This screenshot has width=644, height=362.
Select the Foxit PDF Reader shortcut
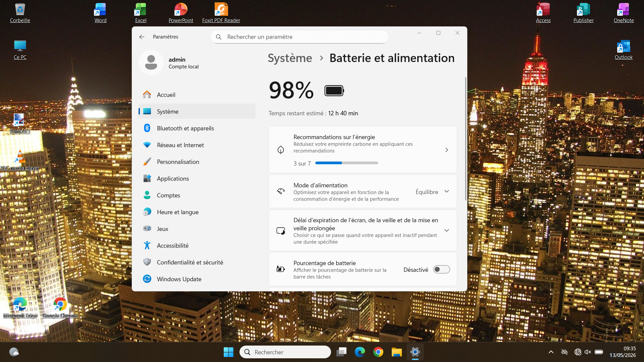pos(221,13)
